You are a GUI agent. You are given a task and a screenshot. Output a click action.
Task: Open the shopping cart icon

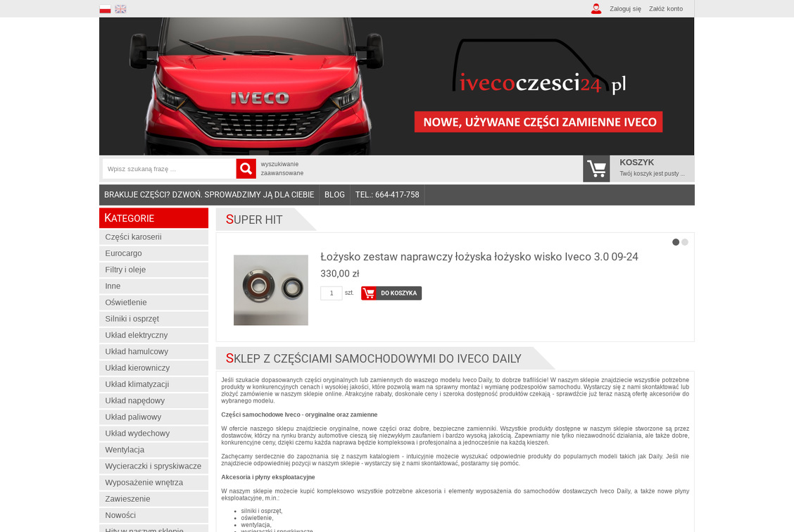(x=596, y=169)
